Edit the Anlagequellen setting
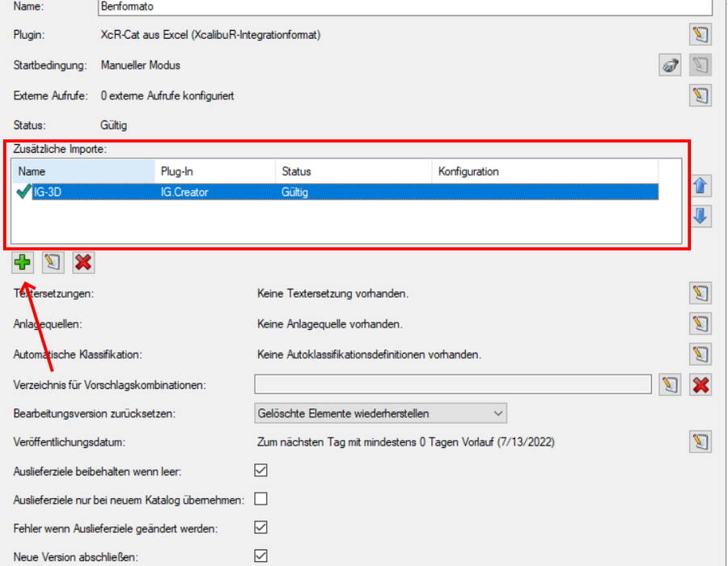 click(x=700, y=323)
